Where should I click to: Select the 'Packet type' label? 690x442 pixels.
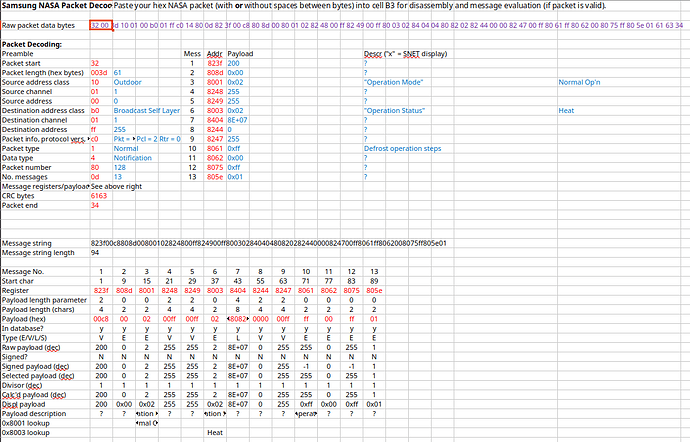coord(21,148)
